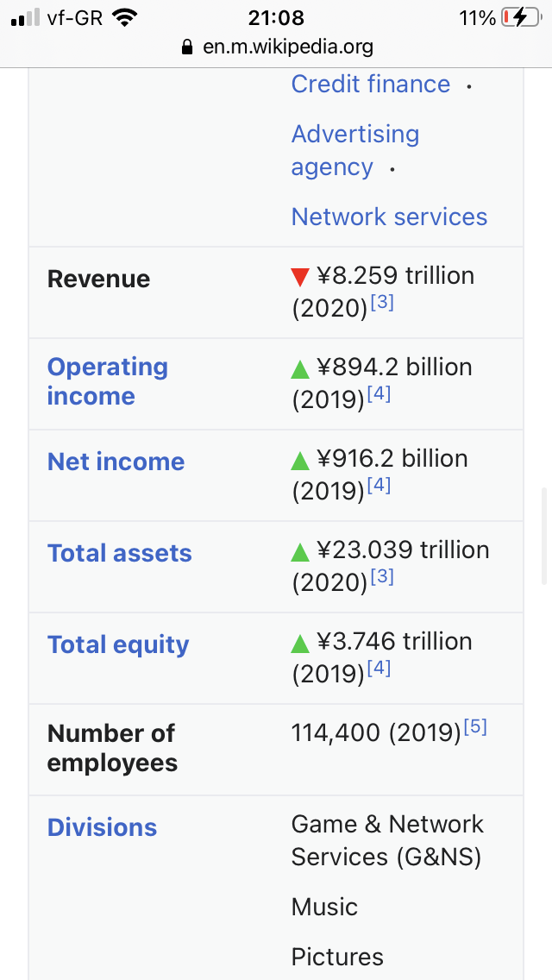552x980 pixels.
Task: Open citation [3] next to revenue
Action: (x=382, y=303)
